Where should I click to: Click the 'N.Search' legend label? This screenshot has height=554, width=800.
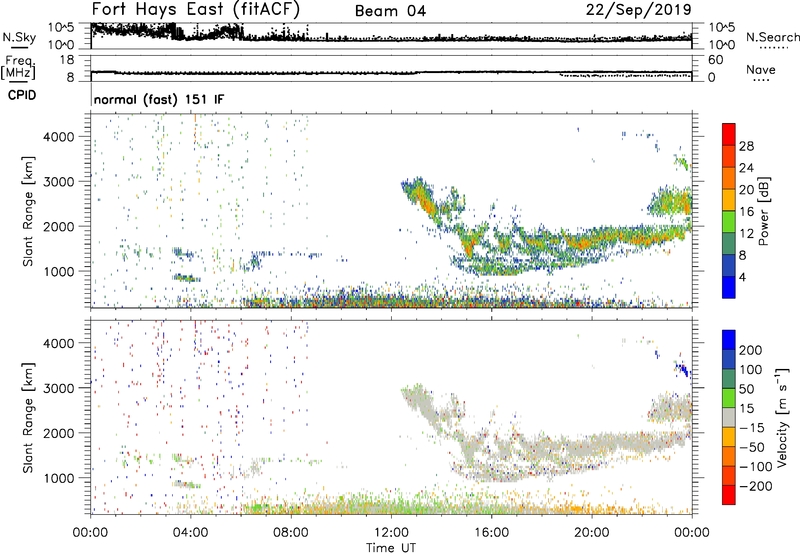pos(772,37)
